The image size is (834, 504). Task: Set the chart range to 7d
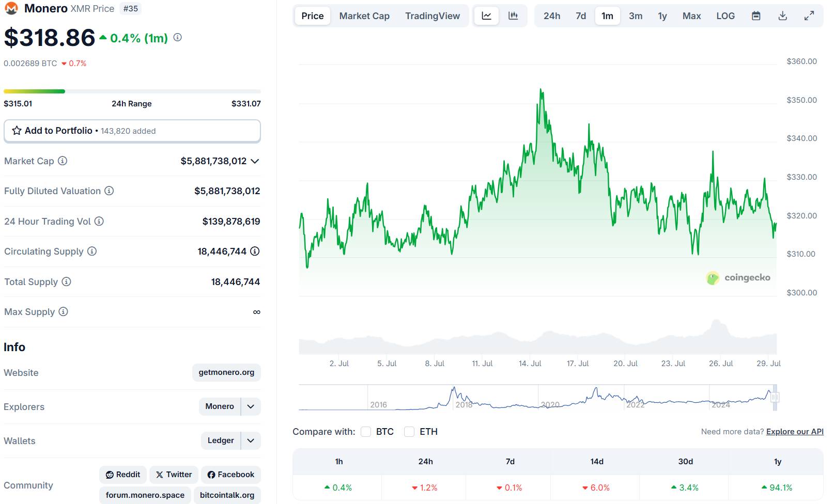click(581, 16)
